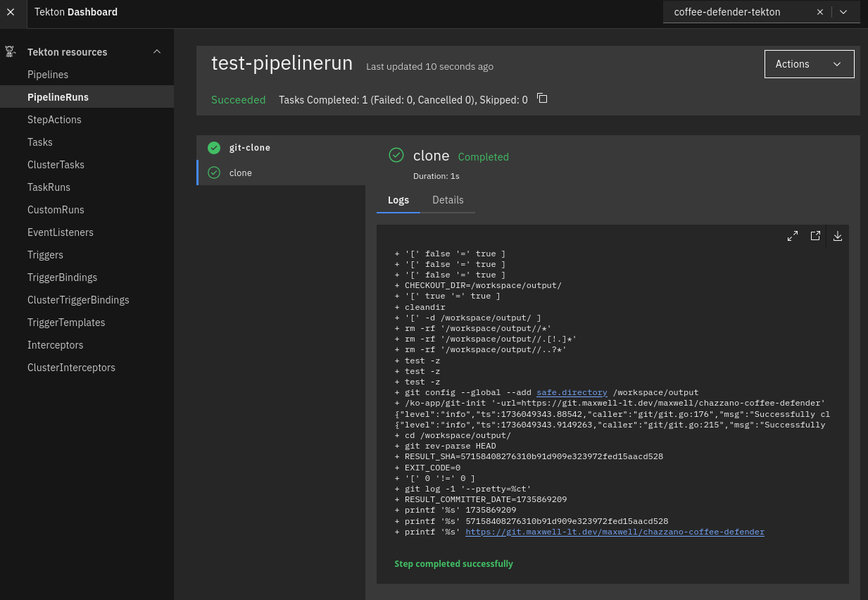868x600 pixels.
Task: Click the safe.directory link in logs
Action: (572, 392)
